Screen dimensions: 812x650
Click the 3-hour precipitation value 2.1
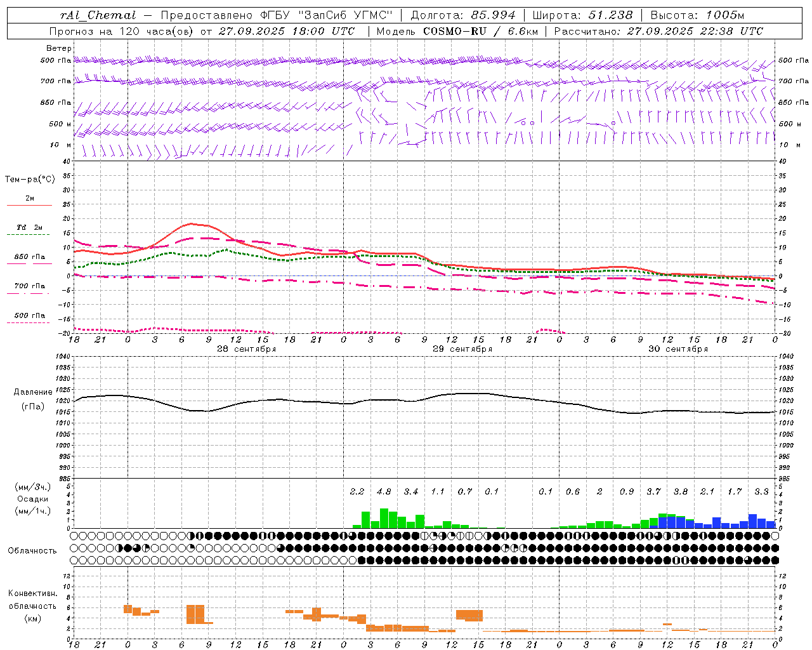tap(708, 491)
